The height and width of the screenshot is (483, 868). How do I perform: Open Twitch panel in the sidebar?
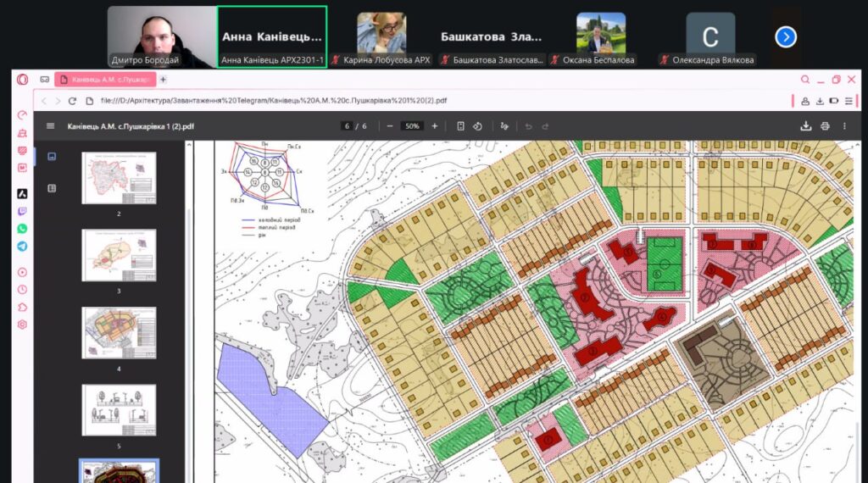(x=22, y=211)
